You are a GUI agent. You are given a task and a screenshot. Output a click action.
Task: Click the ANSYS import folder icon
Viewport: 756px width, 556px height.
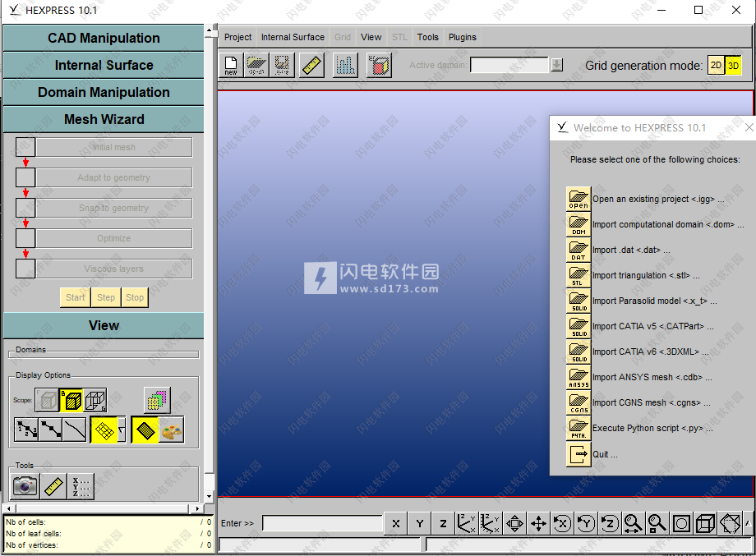pyautogui.click(x=579, y=377)
